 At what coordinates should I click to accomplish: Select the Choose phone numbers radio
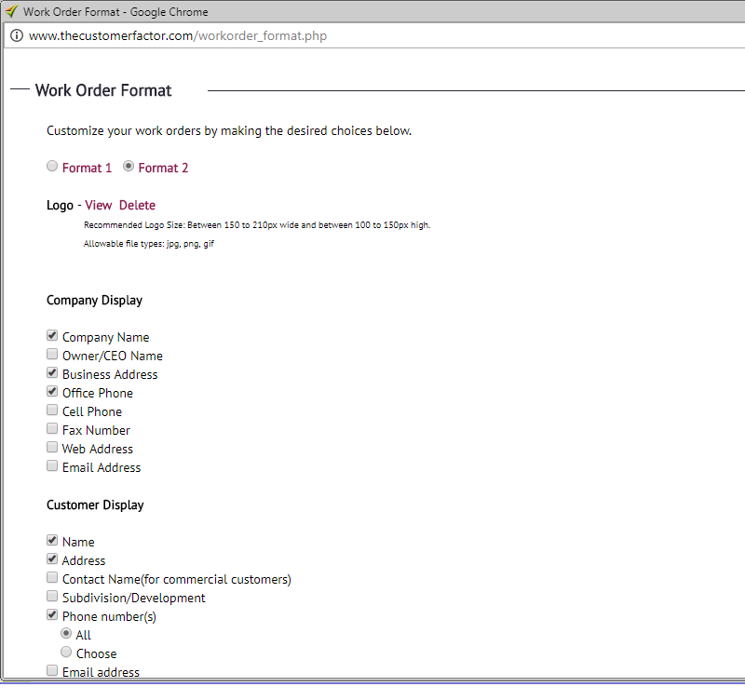coord(66,652)
